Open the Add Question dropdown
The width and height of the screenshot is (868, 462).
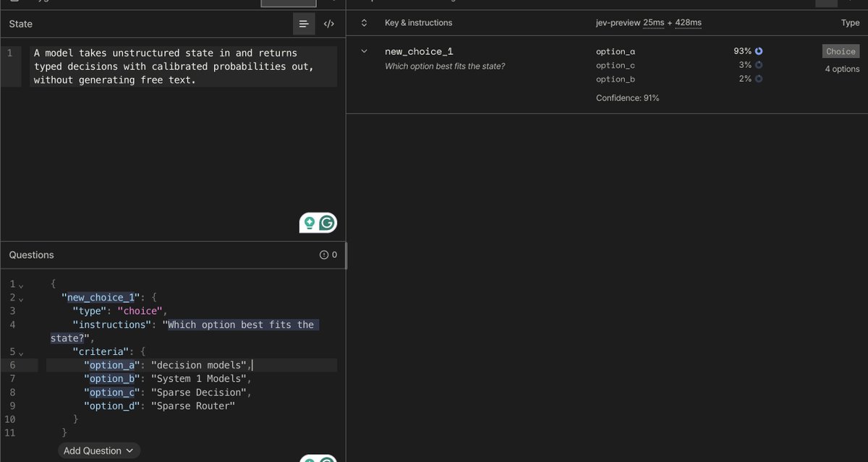click(x=99, y=450)
